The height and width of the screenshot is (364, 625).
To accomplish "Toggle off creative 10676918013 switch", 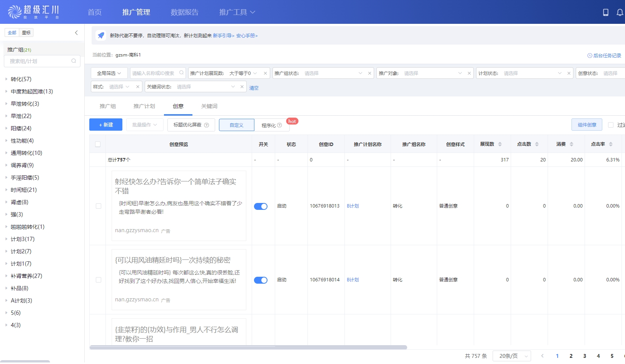I will tap(261, 206).
